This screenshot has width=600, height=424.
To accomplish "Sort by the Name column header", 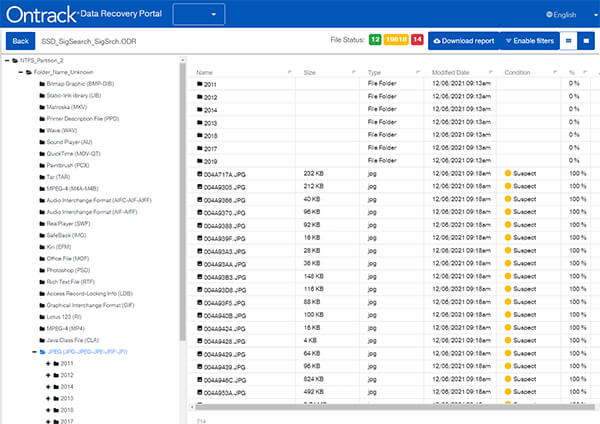I will point(204,72).
